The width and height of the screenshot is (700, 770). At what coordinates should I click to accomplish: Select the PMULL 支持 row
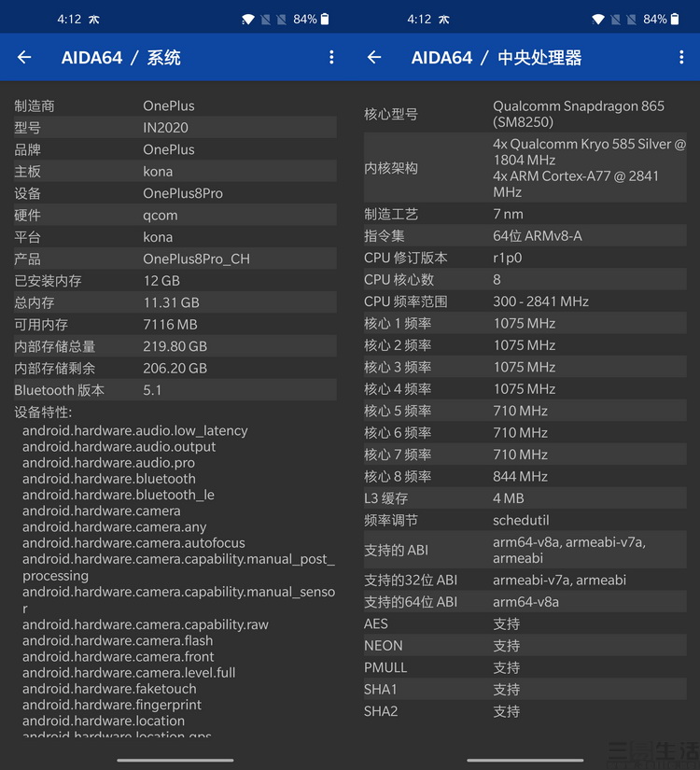(x=525, y=667)
